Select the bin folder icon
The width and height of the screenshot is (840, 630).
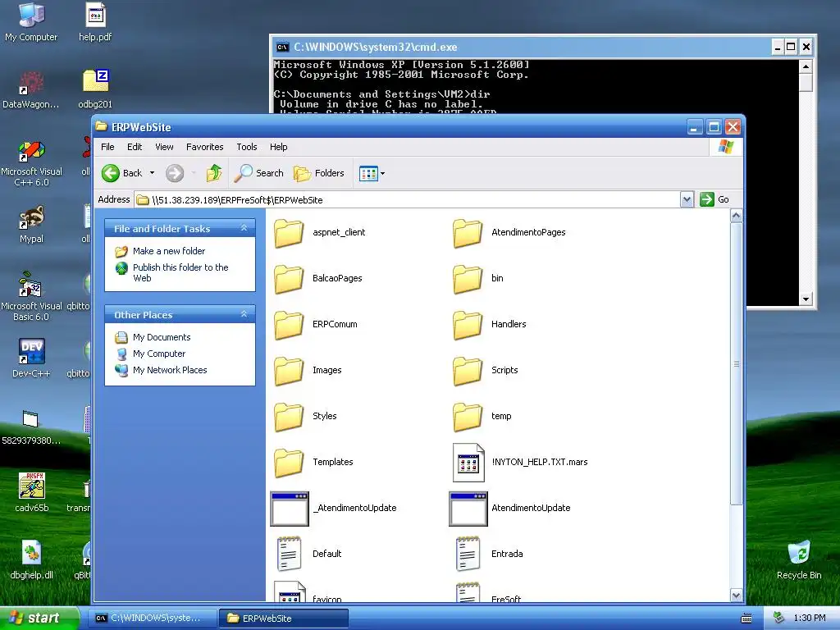[x=468, y=279]
